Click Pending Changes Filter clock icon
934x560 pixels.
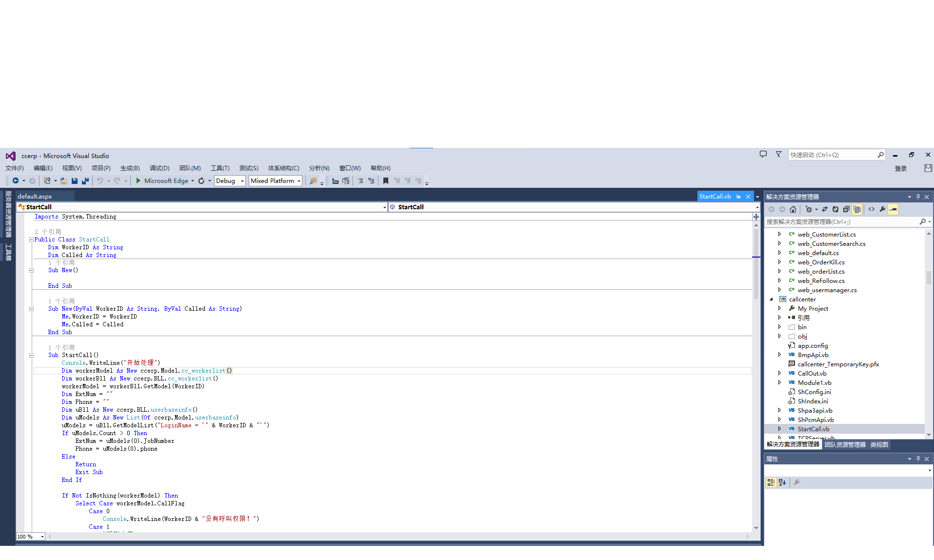[809, 209]
